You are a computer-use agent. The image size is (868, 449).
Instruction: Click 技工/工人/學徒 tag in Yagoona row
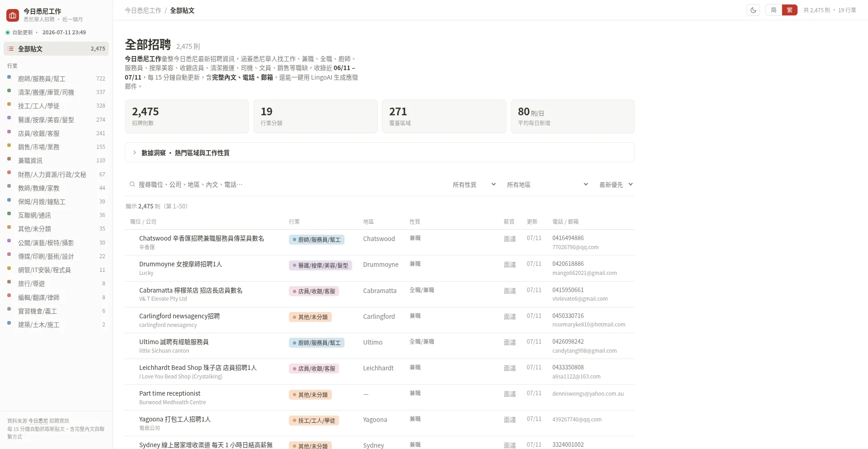pos(314,421)
